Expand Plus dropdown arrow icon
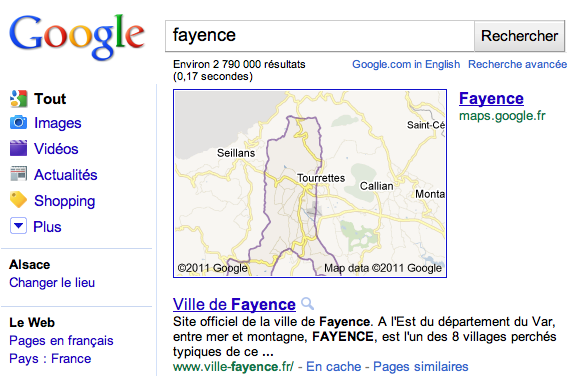Viewport: 578px width, 376px height. (18, 226)
